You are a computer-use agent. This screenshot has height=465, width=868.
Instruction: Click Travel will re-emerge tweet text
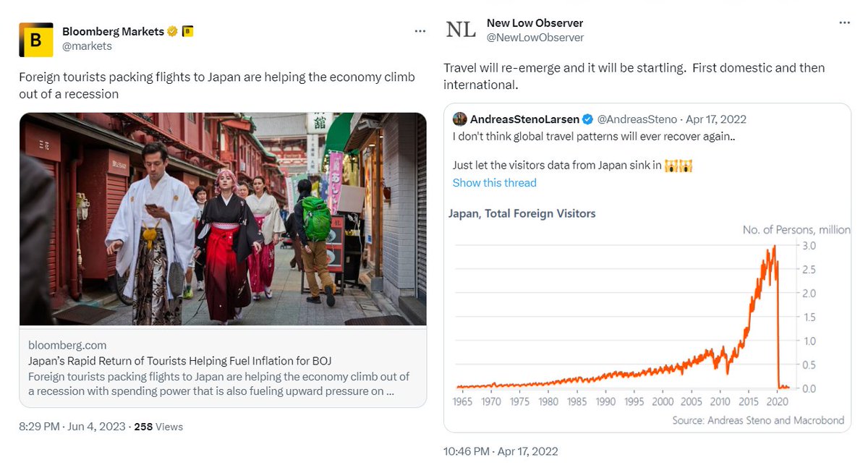(634, 76)
